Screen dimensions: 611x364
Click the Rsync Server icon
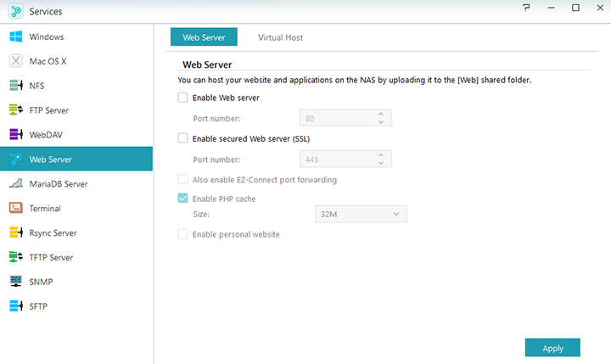click(15, 232)
